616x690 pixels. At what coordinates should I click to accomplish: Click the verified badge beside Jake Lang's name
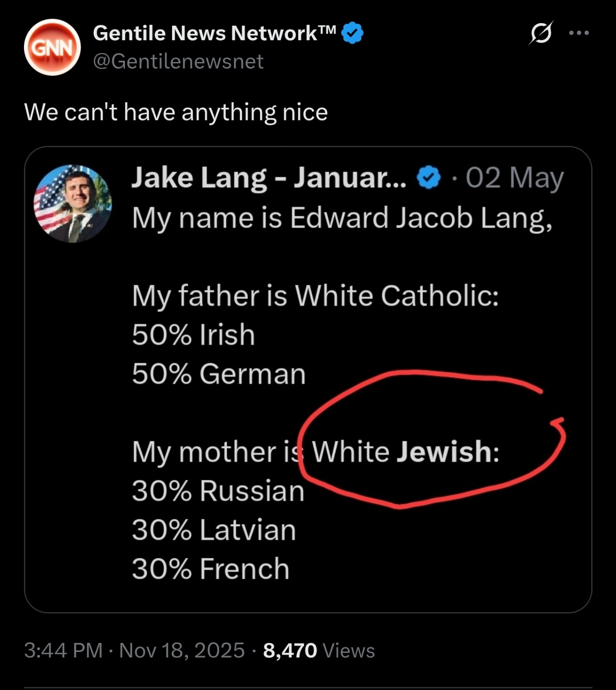pos(428,177)
